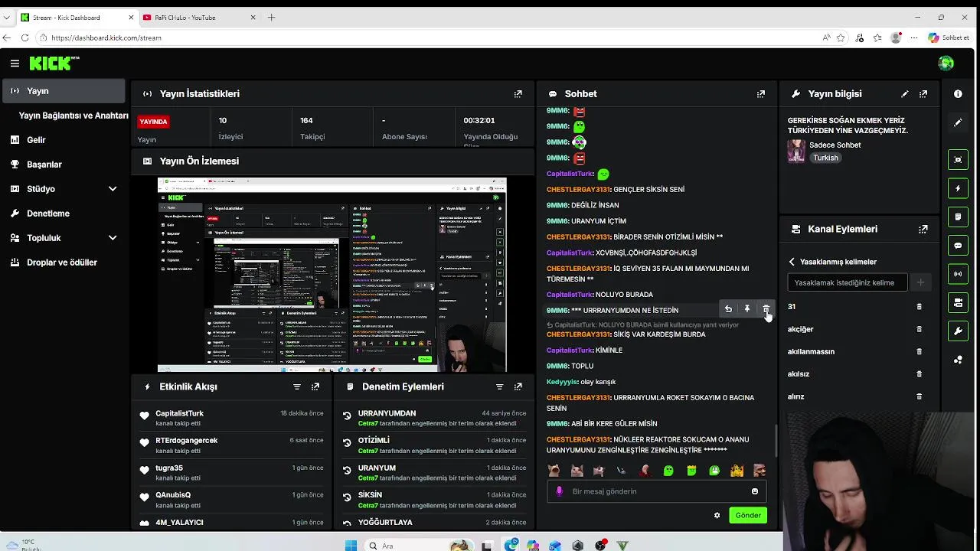Image resolution: width=980 pixels, height=551 pixels.
Task: Toggle the document panel icon in the right sidebar
Action: [x=958, y=217]
